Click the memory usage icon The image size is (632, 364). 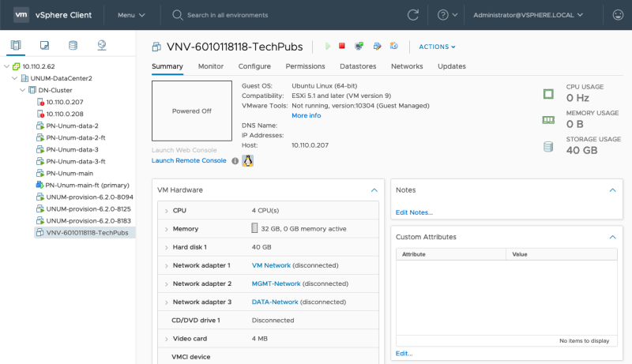[548, 120]
